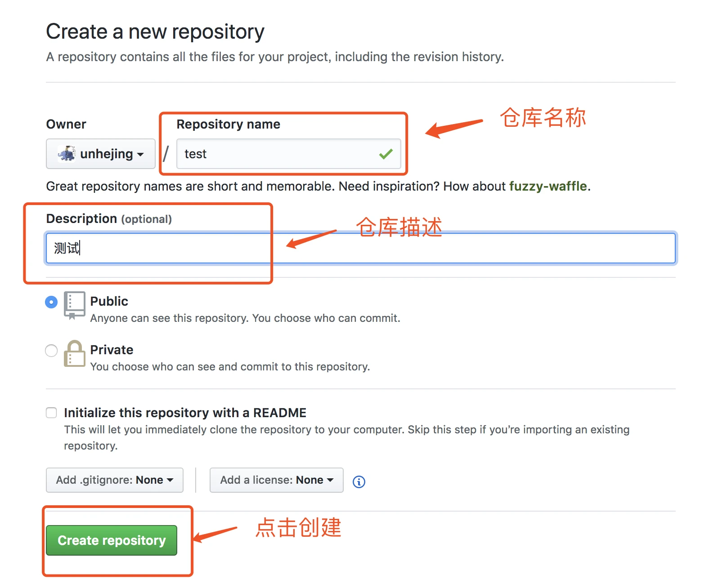Screen dimensions: 709x588
Task: Click the unhejing owner avatar
Action: click(67, 153)
